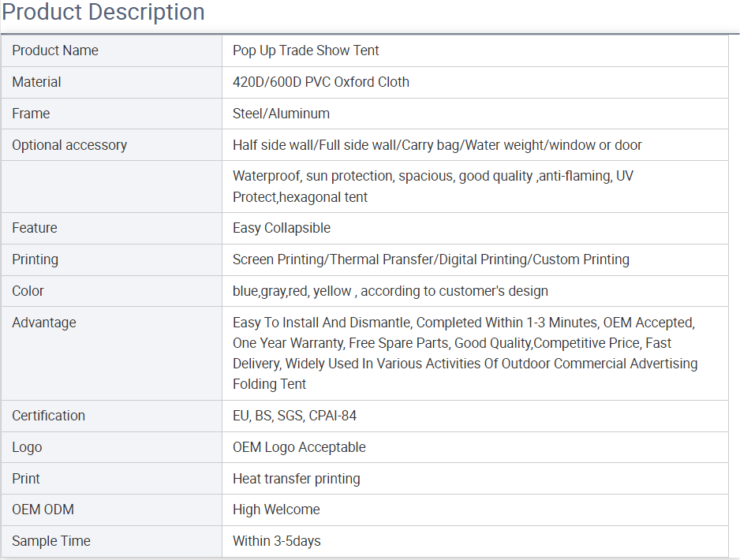
Task: Click the blue,gray,red, yellow value text
Action: 391,291
